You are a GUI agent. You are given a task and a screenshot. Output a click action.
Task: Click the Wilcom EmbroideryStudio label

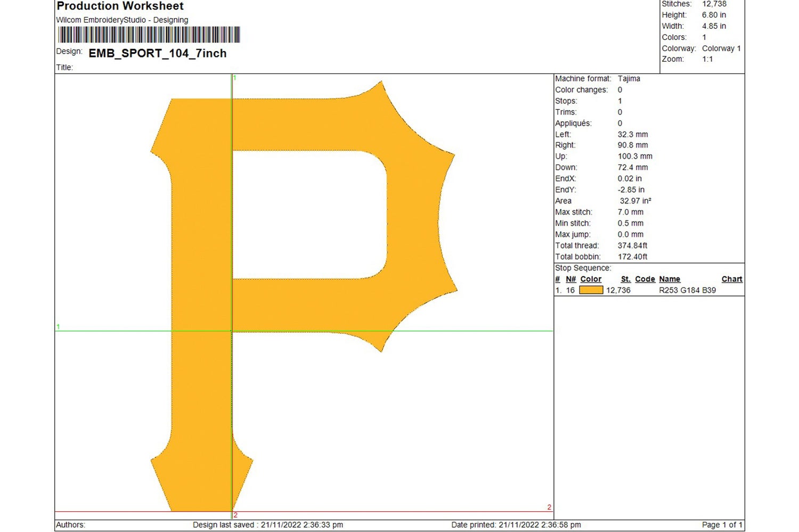(x=121, y=20)
